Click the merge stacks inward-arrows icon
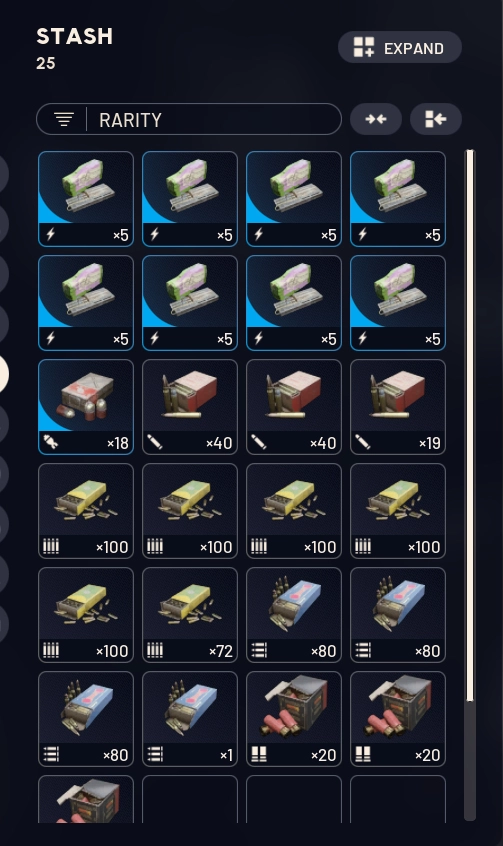Viewport: 503px width, 846px height. click(376, 119)
